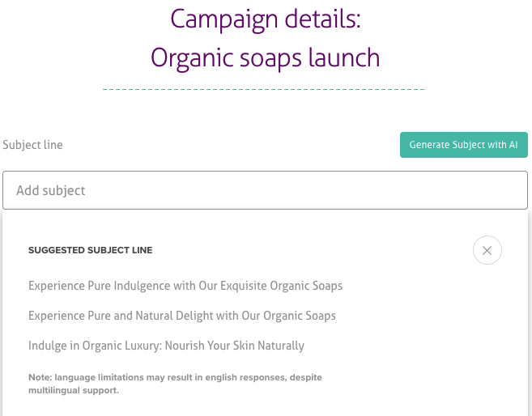Click the "Organic soaps launch" campaign title
This screenshot has height=416, width=532.
266,58
